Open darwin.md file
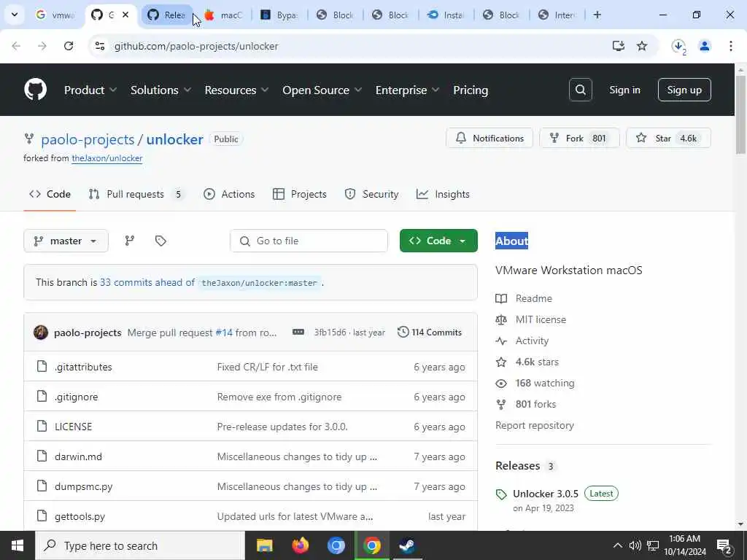Viewport: 747px width, 560px height. (78, 456)
